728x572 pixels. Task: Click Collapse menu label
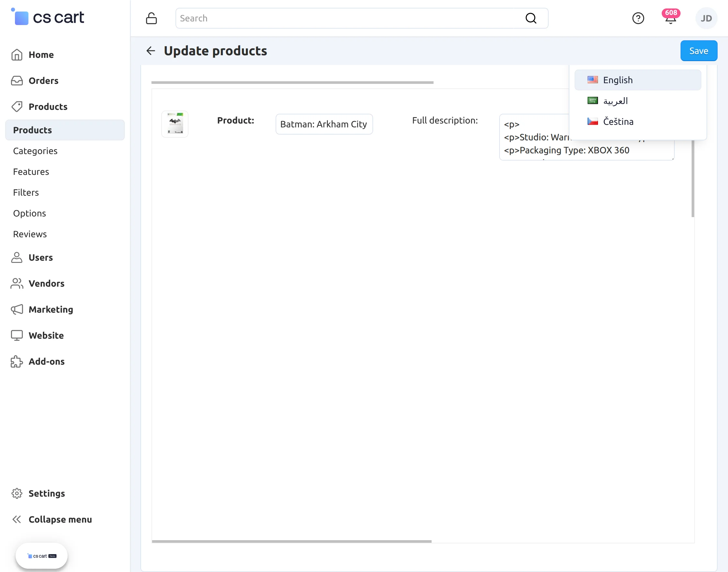[x=60, y=519]
